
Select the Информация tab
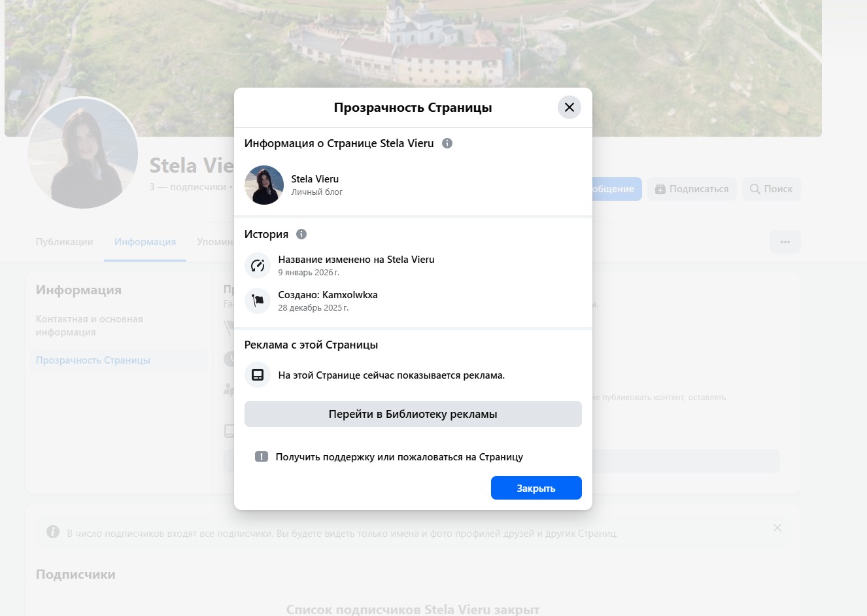pyautogui.click(x=144, y=242)
